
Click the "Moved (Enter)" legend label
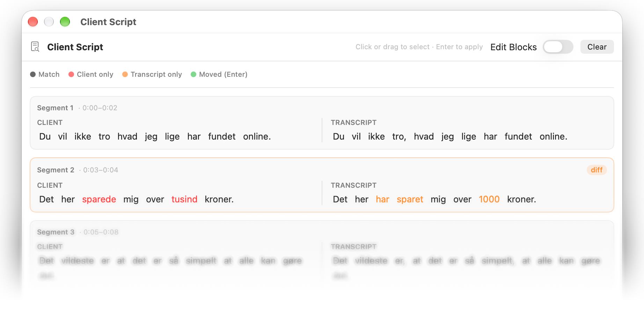click(x=223, y=74)
